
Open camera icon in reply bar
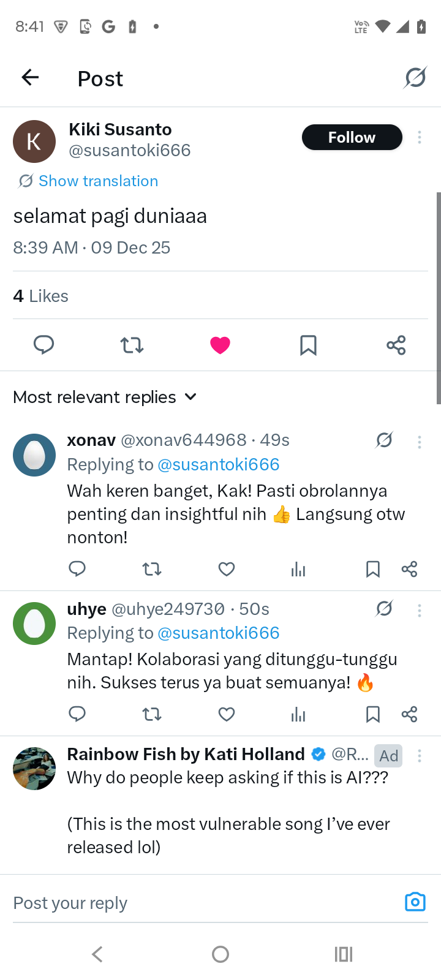tap(415, 902)
